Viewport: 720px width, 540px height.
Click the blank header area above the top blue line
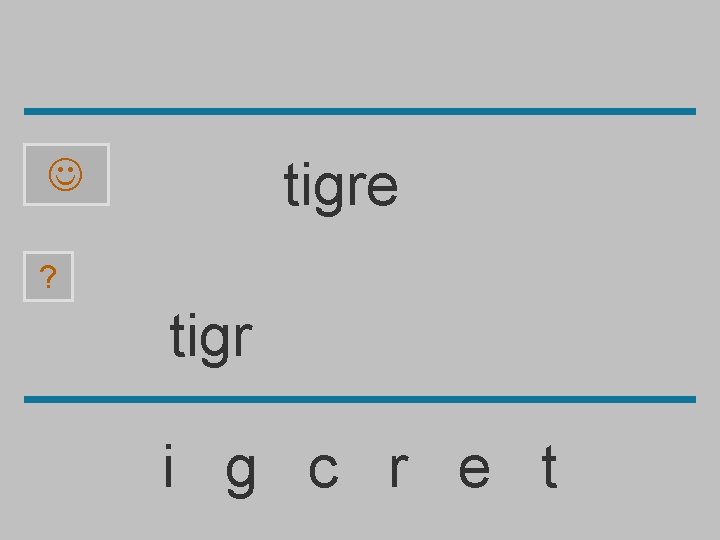pyautogui.click(x=360, y=54)
